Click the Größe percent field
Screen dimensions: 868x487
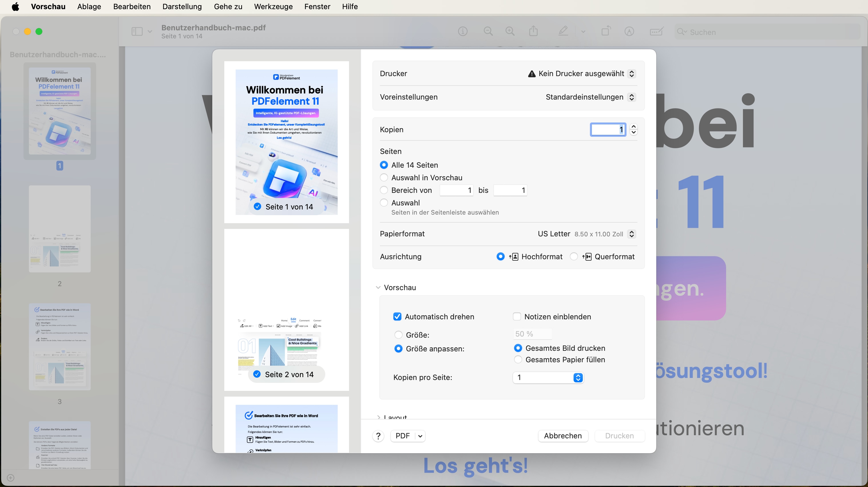point(532,334)
